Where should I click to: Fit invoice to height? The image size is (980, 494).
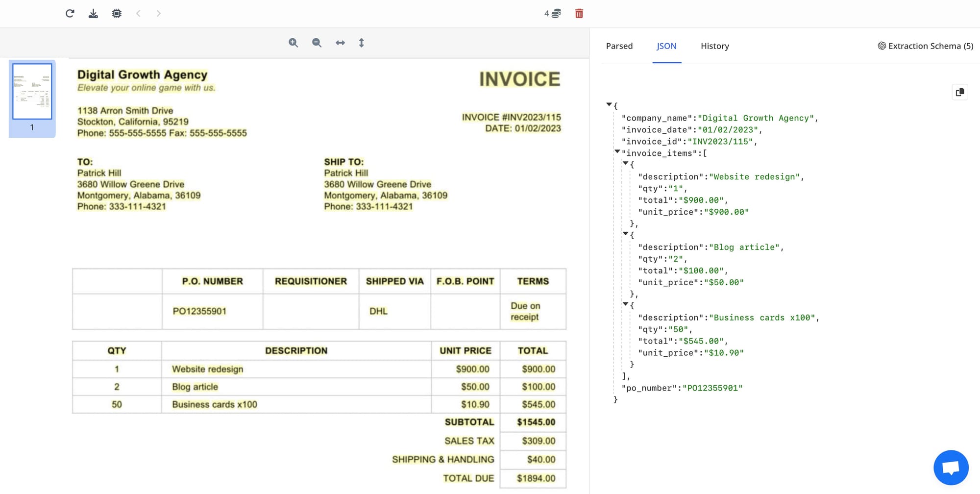(361, 43)
